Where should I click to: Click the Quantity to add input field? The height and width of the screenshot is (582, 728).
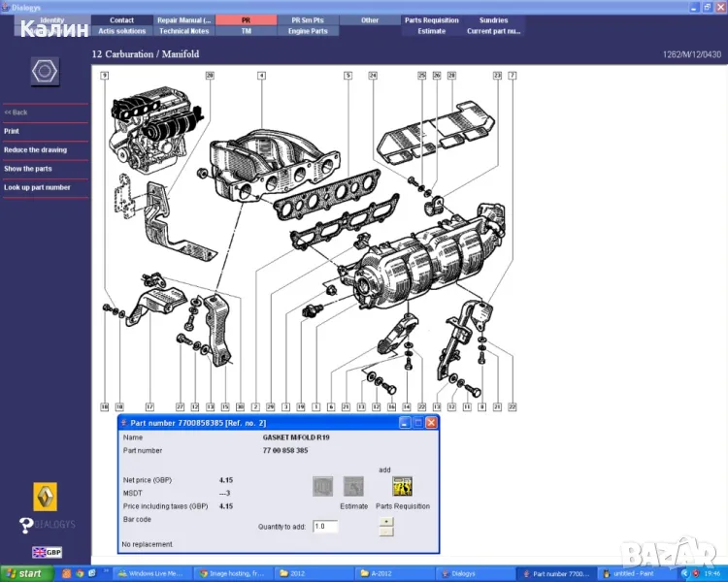click(324, 526)
